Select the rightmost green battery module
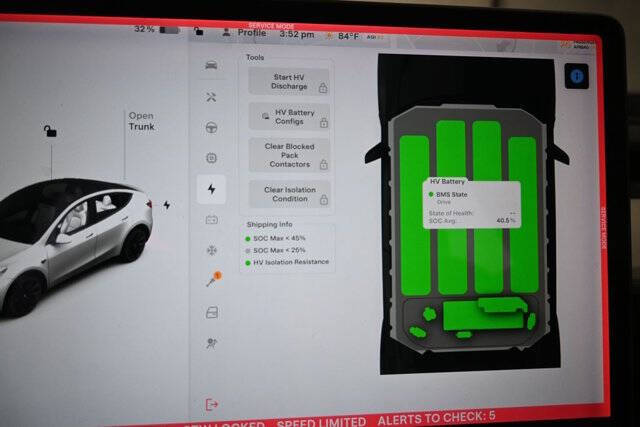Viewport: 640px width, 427px height. [523, 215]
